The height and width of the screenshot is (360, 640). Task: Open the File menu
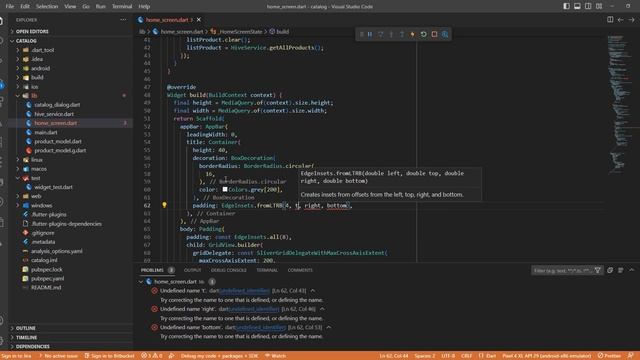[x=10, y=7]
